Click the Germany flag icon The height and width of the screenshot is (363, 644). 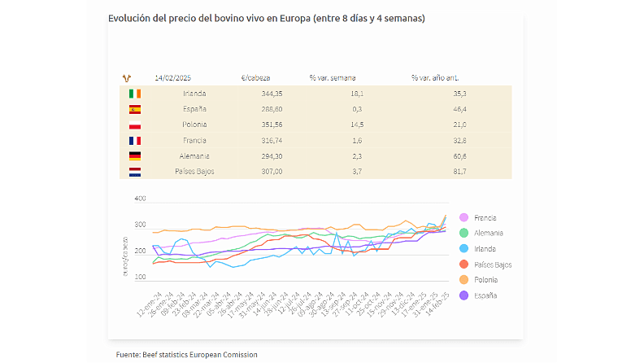135,155
